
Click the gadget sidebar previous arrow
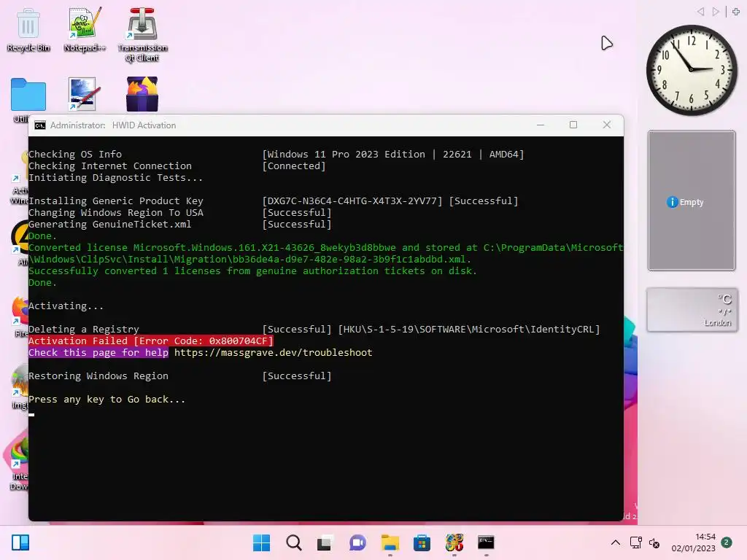(x=700, y=12)
